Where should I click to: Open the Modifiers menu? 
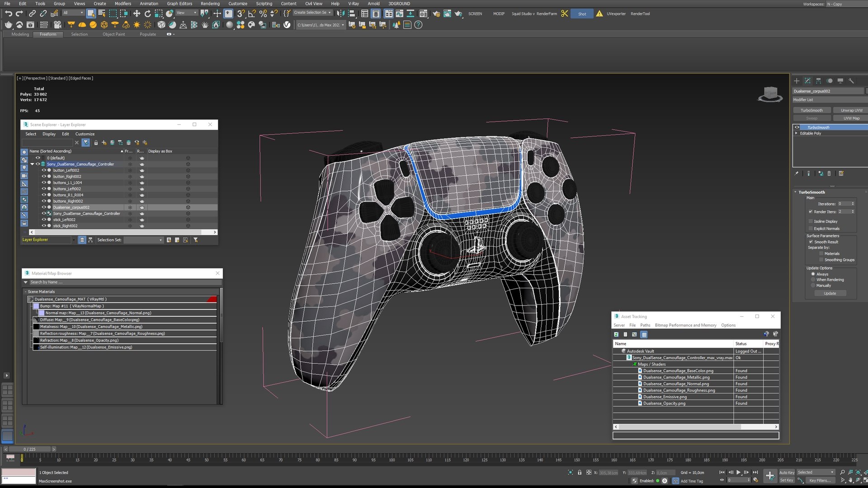[123, 4]
